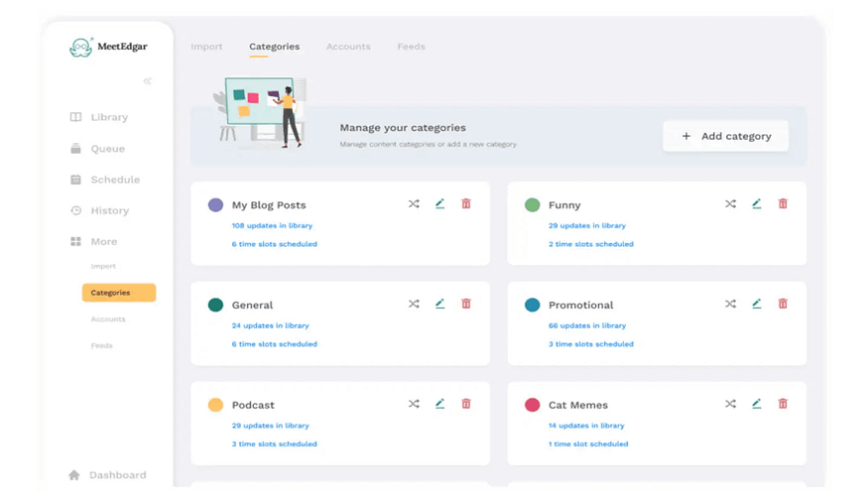Open General 6 time slots scheduled link
The height and width of the screenshot is (502, 868).
coord(274,344)
